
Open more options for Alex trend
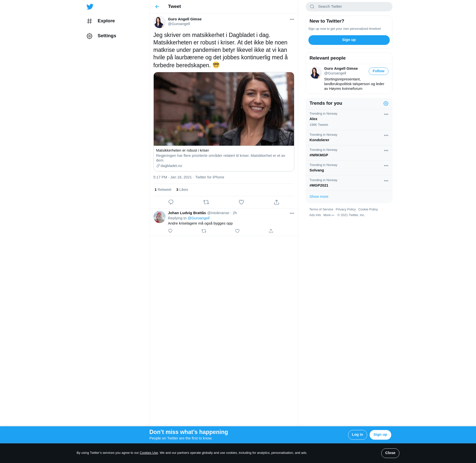point(386,114)
